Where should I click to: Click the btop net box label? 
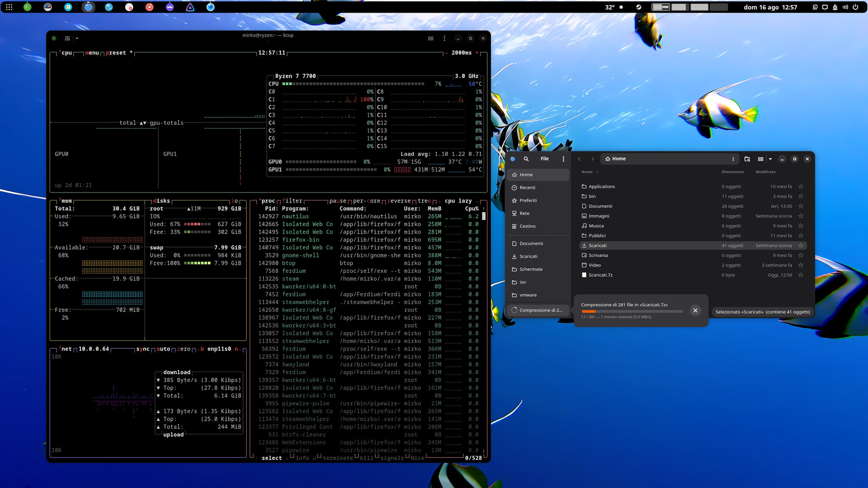click(x=66, y=349)
